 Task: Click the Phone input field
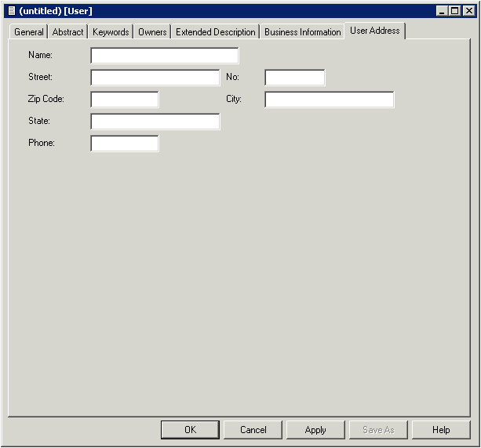click(124, 144)
